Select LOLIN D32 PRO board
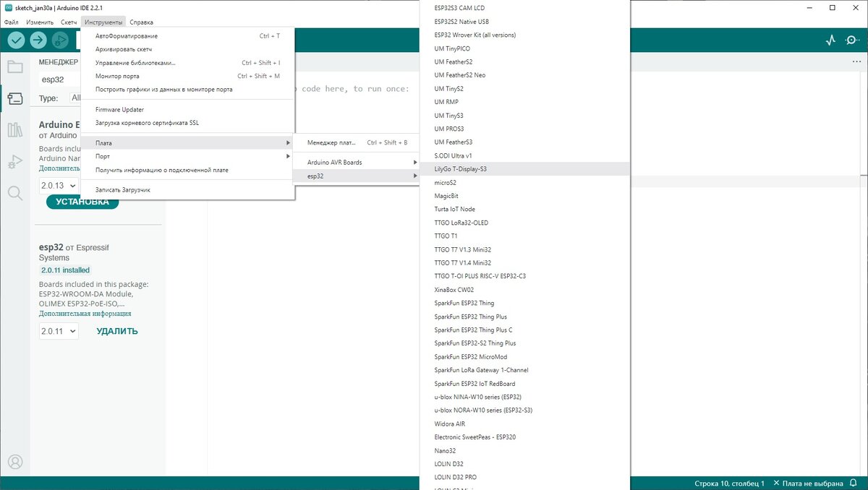The height and width of the screenshot is (490, 868). click(524, 477)
